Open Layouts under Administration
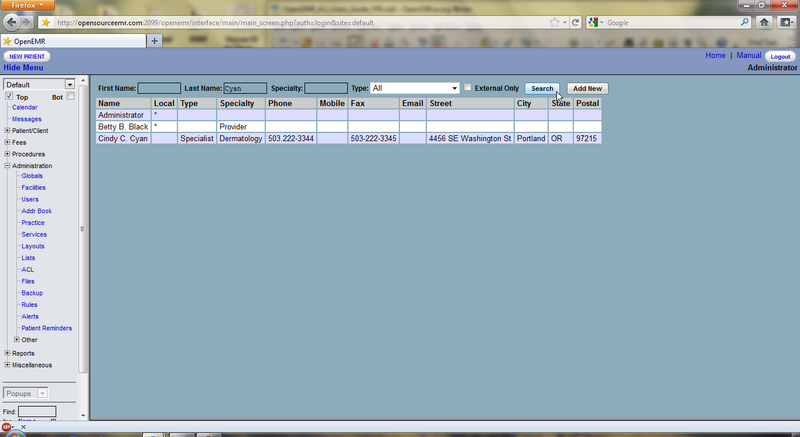Viewport: 800px width, 437px height. pos(33,246)
